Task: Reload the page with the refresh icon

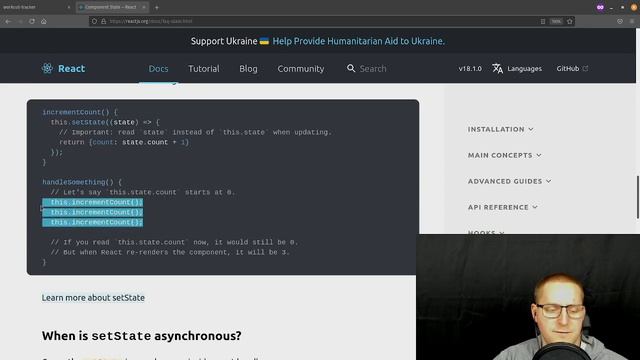Action: point(32,21)
